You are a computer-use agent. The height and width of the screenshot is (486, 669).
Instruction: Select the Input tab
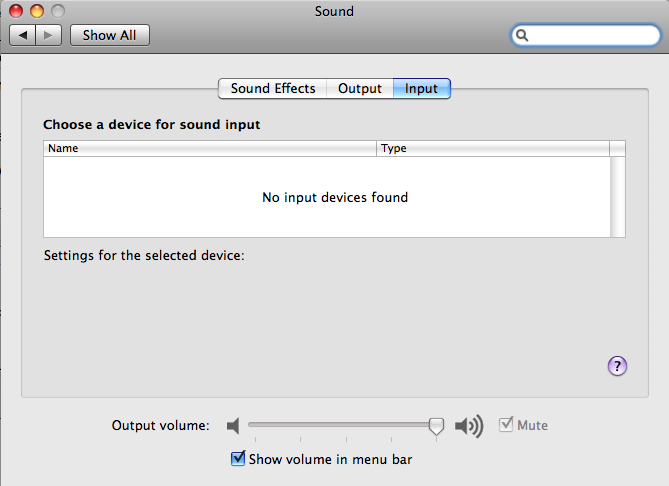pyautogui.click(x=422, y=88)
